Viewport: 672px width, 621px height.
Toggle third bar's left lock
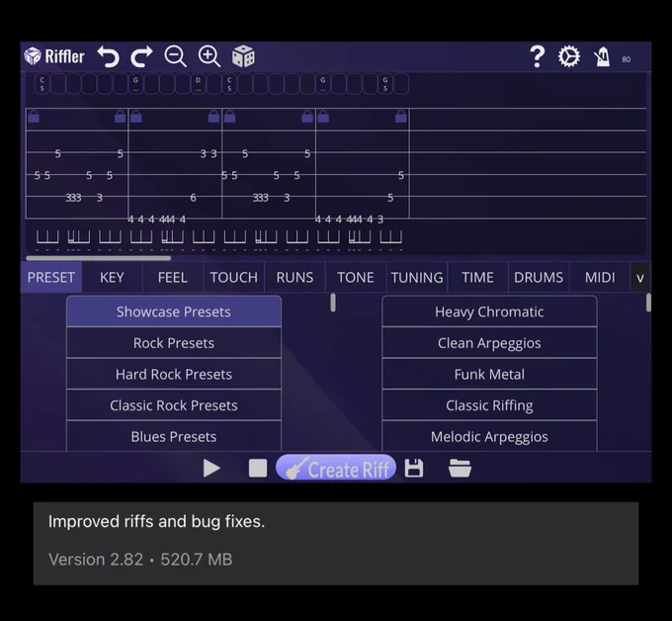tap(229, 117)
